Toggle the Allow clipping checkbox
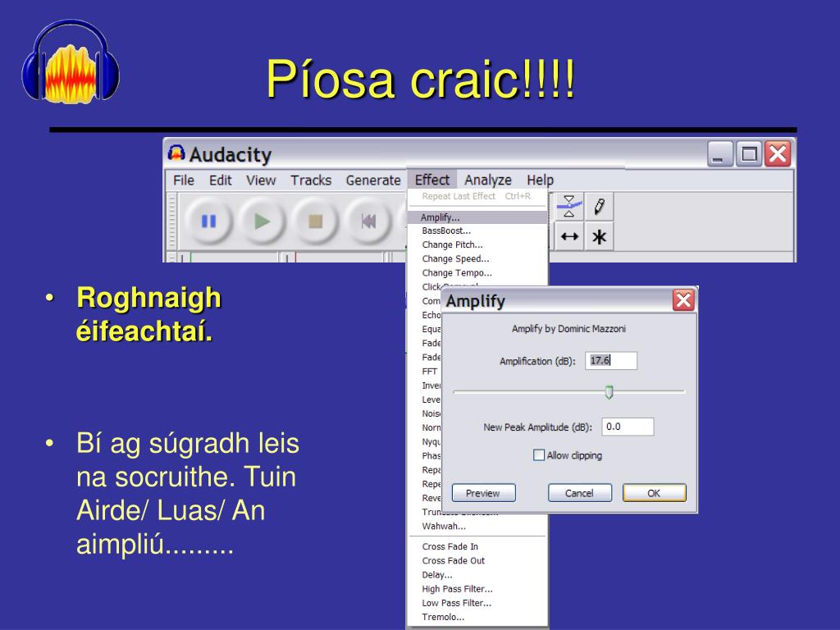This screenshot has height=630, width=840. (539, 455)
